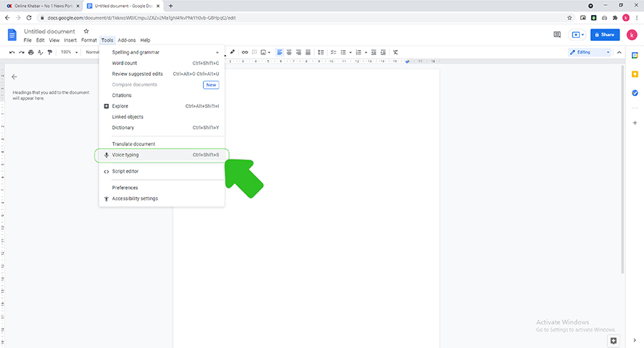Open the Present to meeting dropdown
Viewport: 644px width, 348px height.
(577, 35)
